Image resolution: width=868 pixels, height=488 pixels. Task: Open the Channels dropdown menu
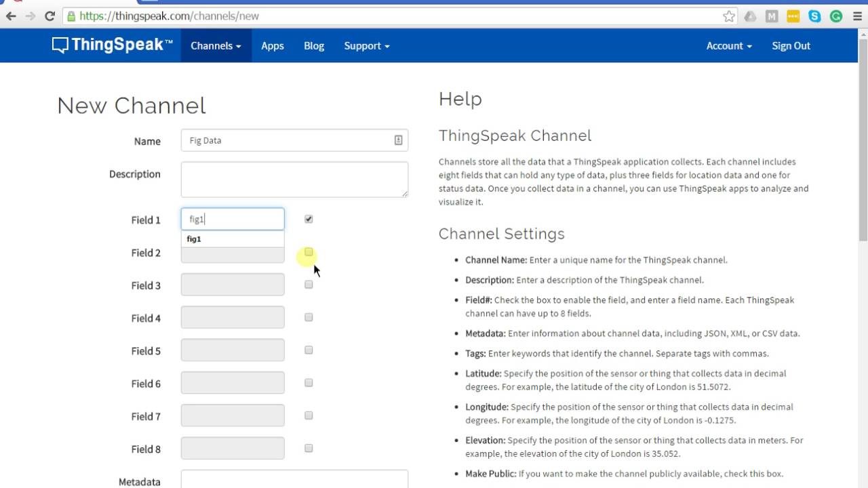tap(216, 45)
